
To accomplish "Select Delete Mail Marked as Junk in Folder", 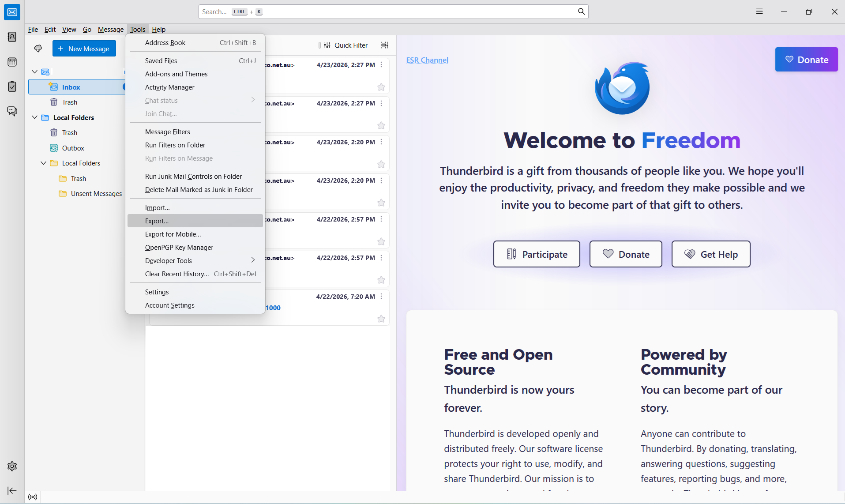I will pyautogui.click(x=195, y=189).
